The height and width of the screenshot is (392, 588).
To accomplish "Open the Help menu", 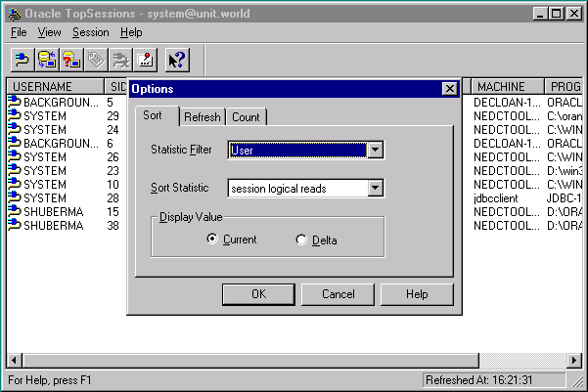I will tap(131, 32).
